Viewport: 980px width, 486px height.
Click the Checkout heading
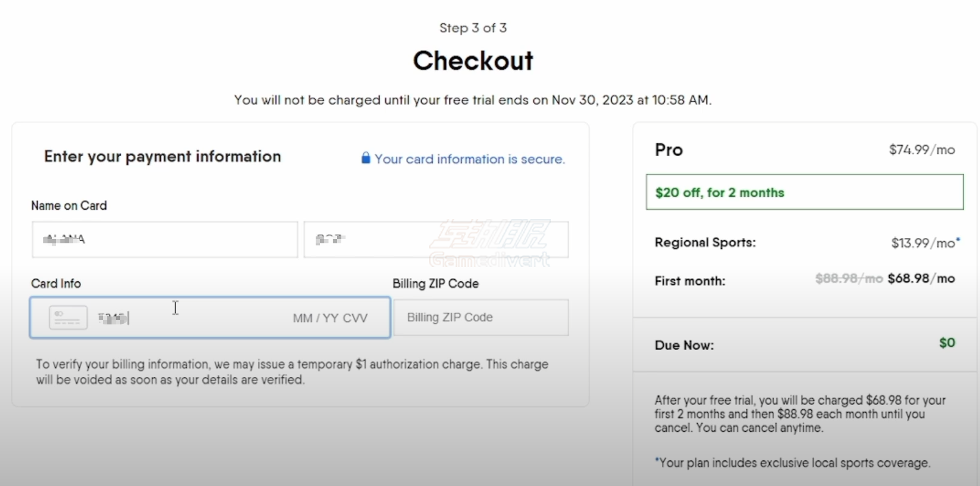click(x=473, y=60)
